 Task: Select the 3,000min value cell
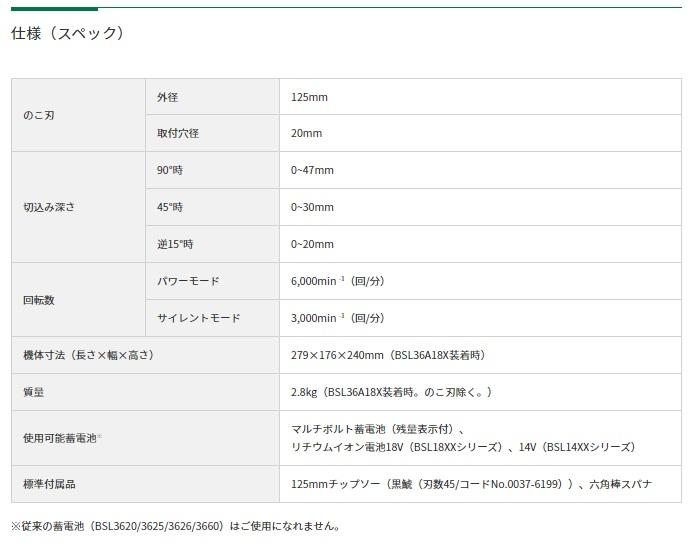[x=480, y=318]
